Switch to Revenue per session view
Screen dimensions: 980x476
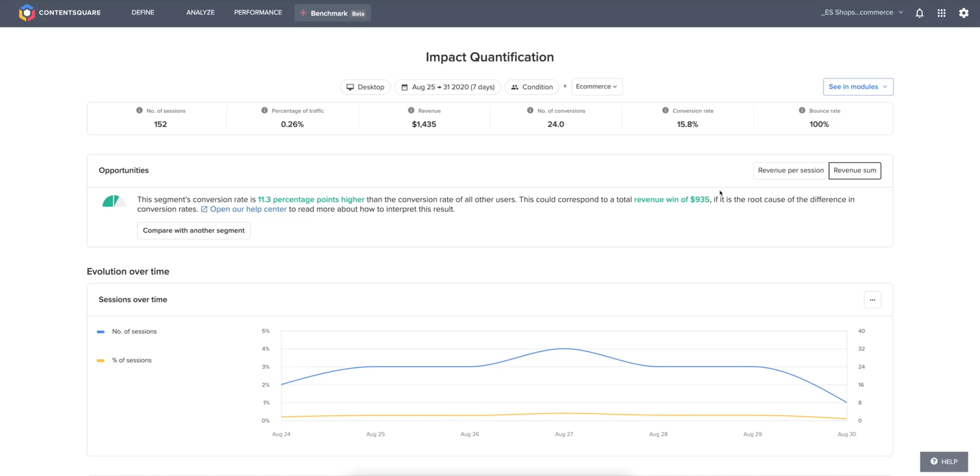tap(791, 170)
